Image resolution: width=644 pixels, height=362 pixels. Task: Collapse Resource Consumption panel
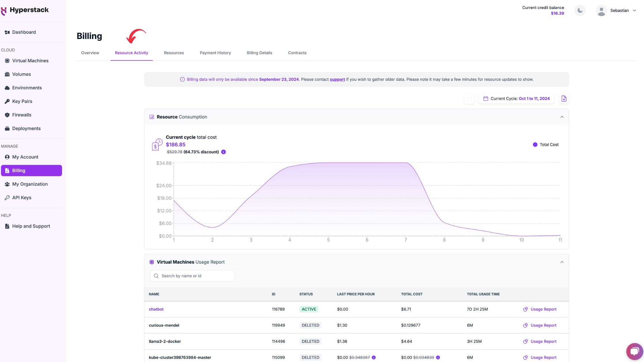[x=562, y=117]
